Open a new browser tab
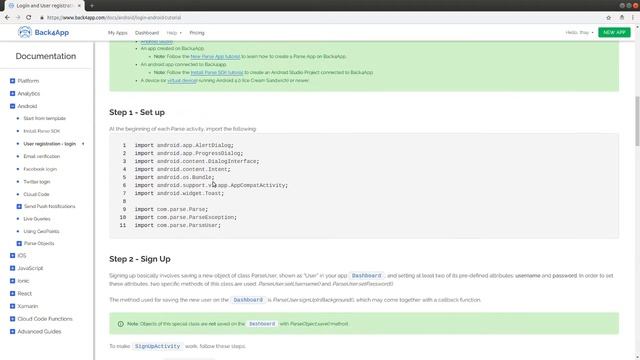This screenshot has width=640, height=360. pos(92,6)
